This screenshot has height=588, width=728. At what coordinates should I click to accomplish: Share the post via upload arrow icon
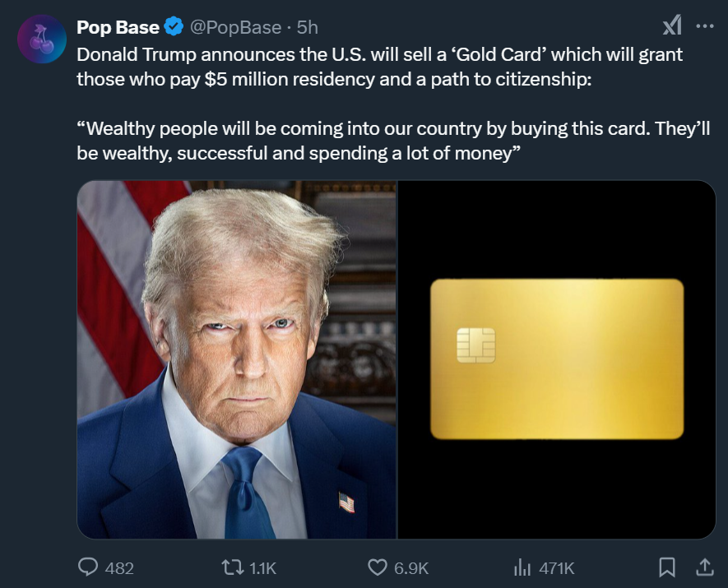705,567
